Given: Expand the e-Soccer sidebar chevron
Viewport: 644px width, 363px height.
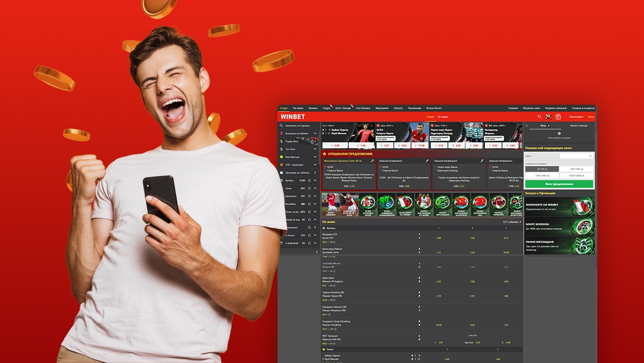Looking at the screenshot, I should [316, 235].
